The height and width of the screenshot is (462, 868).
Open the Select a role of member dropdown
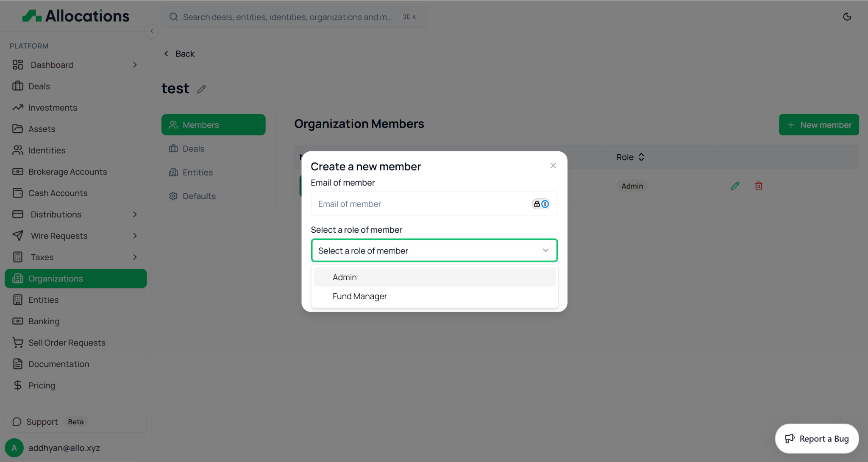[x=434, y=250]
